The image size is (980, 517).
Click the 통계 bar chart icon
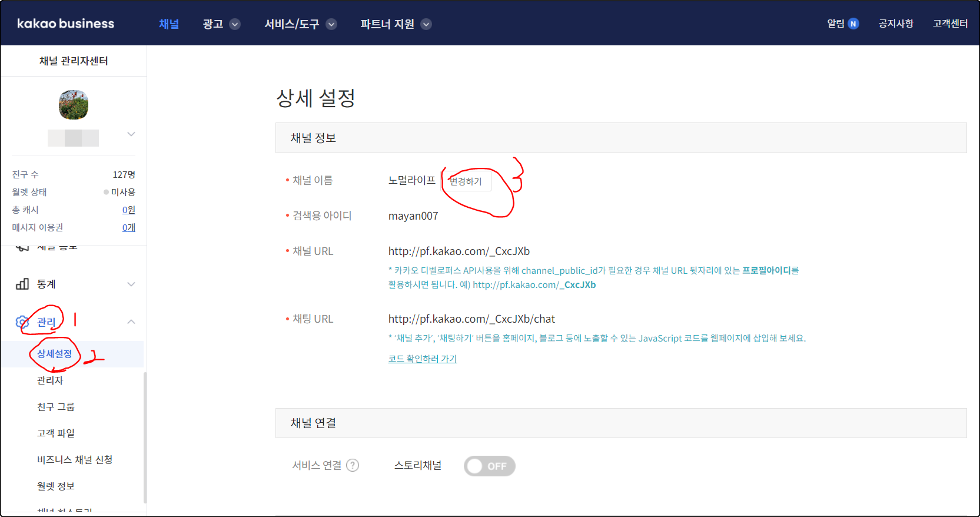coord(22,284)
